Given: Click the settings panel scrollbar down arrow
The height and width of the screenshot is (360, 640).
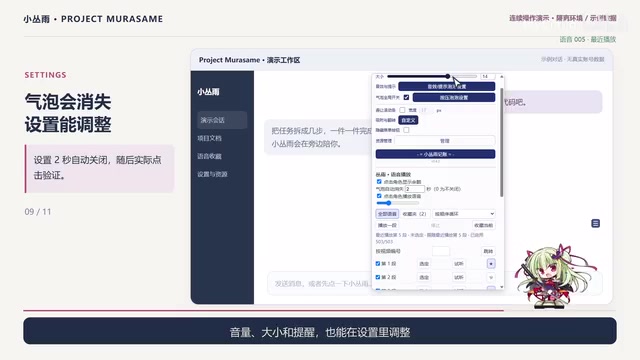Looking at the screenshot, I should point(502,287).
